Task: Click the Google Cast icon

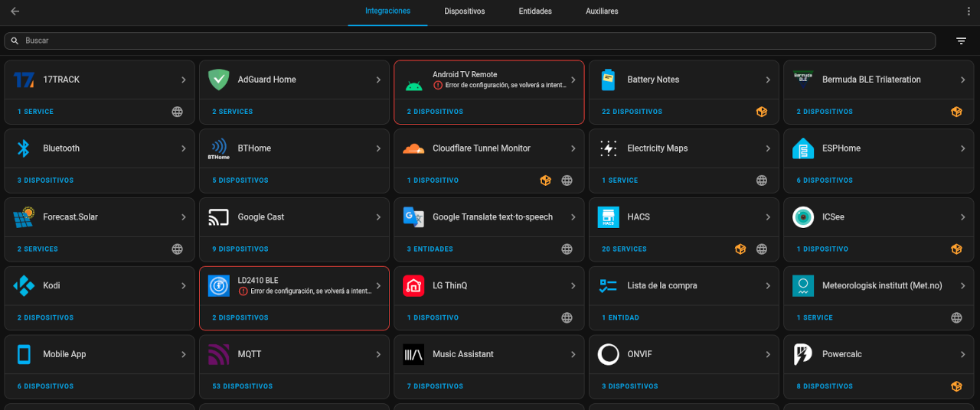Action: point(219,217)
